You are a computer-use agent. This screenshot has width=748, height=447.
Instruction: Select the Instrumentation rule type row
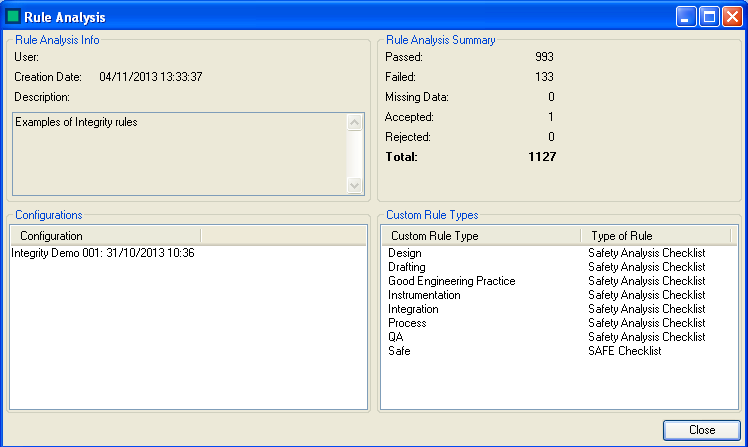click(425, 296)
